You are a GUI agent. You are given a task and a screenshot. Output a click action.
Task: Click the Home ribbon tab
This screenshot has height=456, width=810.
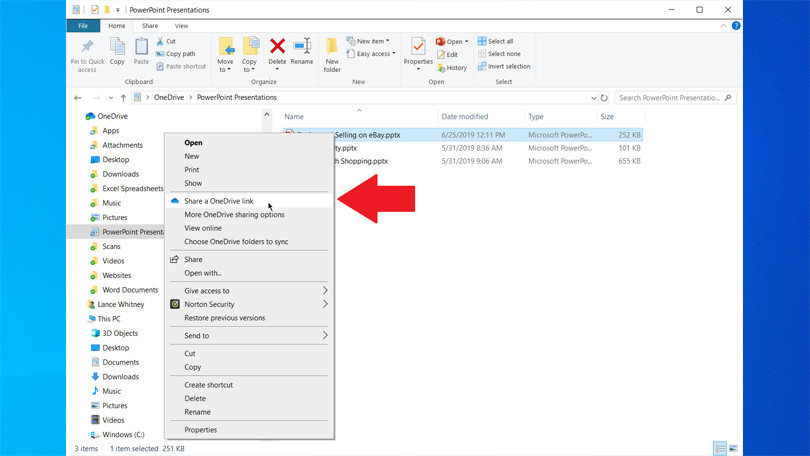pos(116,26)
